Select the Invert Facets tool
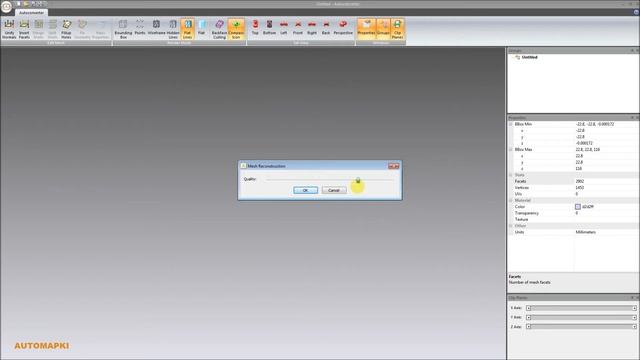The width and height of the screenshot is (640, 360). point(24,29)
